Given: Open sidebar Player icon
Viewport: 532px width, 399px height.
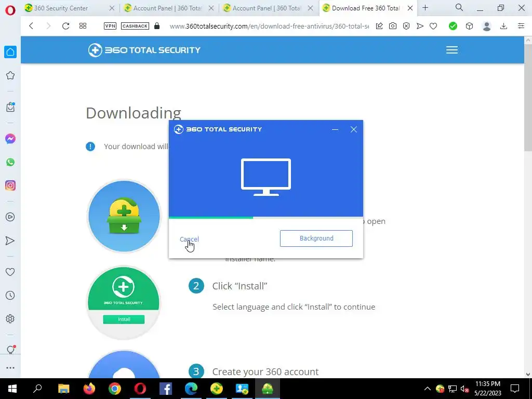Looking at the screenshot, I should click(10, 217).
